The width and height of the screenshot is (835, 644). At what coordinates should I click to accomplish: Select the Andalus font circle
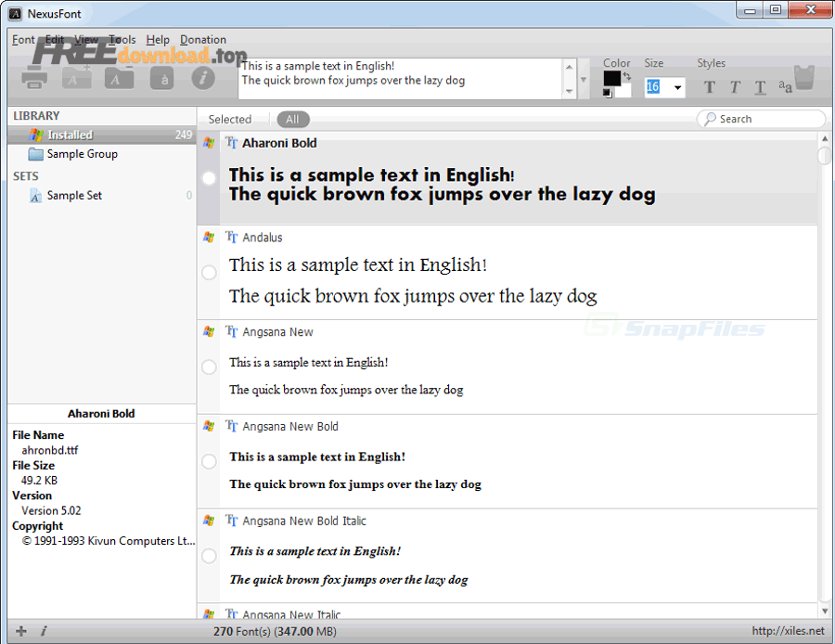[x=209, y=272]
